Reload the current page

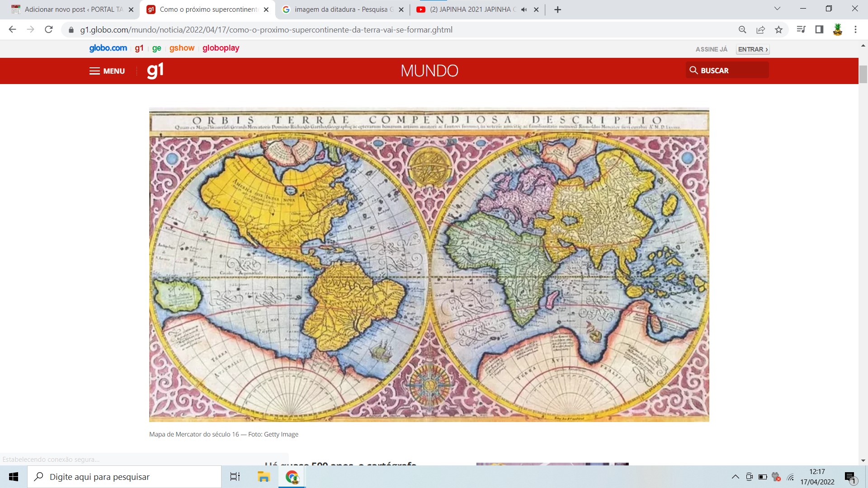point(49,30)
